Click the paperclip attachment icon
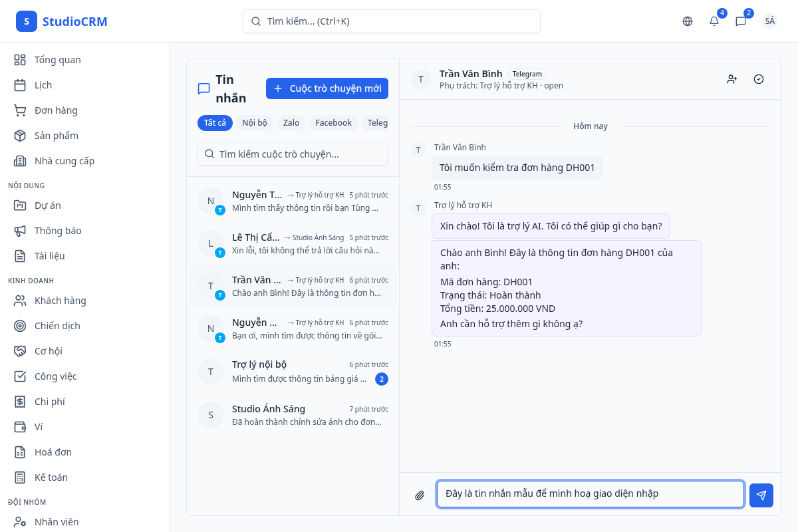The image size is (798, 532). click(420, 495)
